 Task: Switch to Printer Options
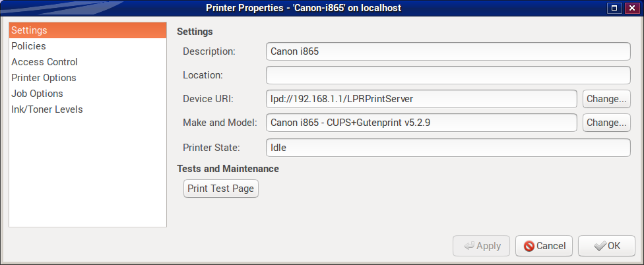[x=87, y=78]
